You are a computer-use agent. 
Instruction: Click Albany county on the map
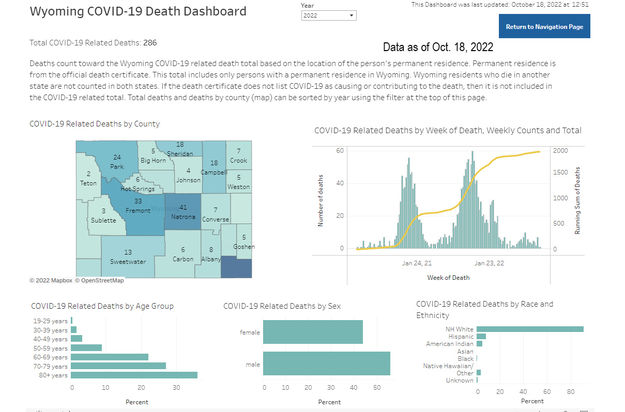click(x=211, y=254)
